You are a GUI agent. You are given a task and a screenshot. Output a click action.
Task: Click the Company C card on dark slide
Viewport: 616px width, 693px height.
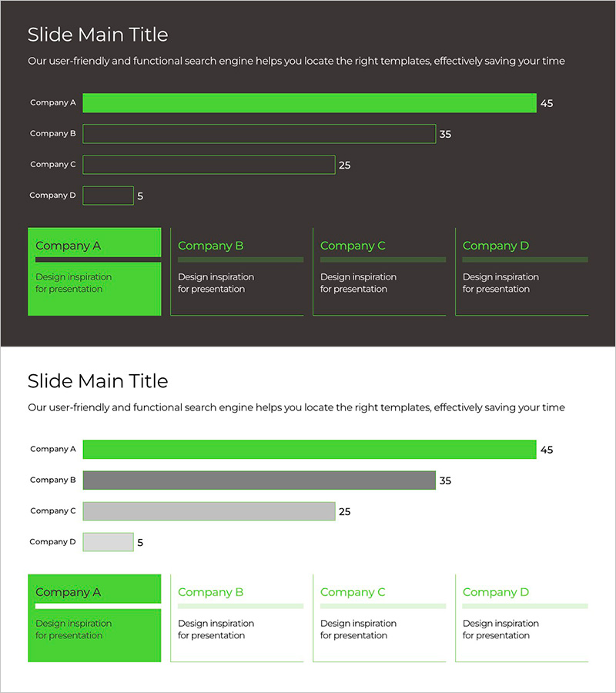pyautogui.click(x=379, y=271)
